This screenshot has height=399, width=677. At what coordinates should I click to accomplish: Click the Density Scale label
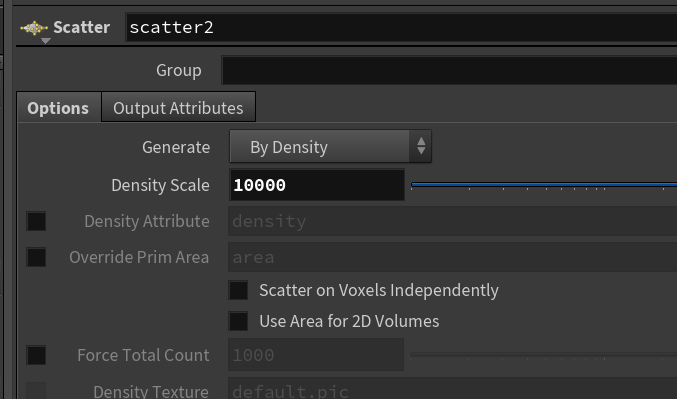(160, 185)
